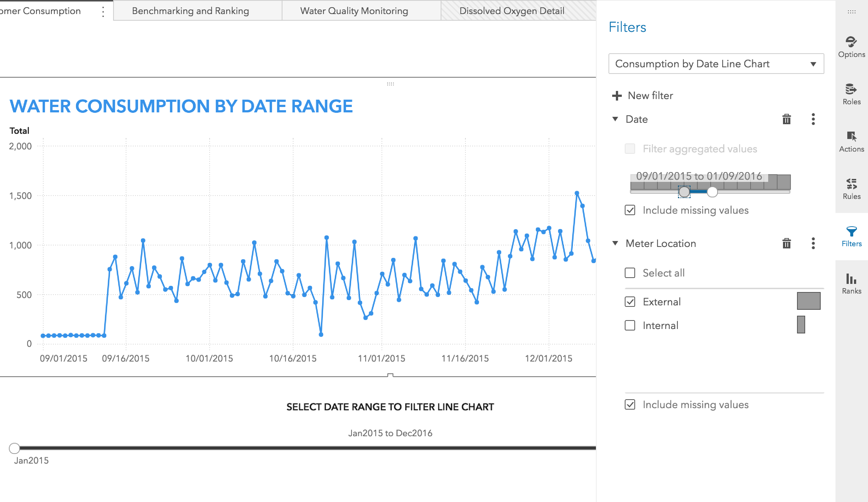The image size is (868, 502).
Task: Check the Internal meter location checkbox
Action: coord(630,325)
